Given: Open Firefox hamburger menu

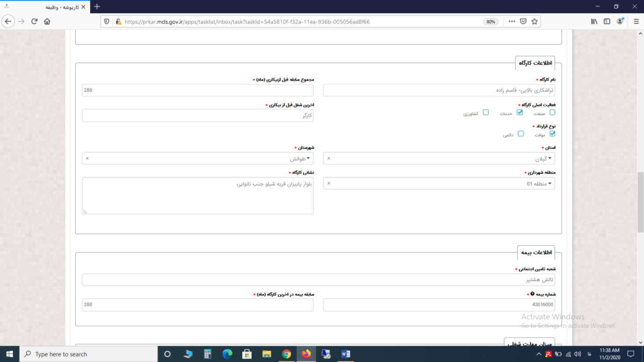Looking at the screenshot, I should coord(636,21).
